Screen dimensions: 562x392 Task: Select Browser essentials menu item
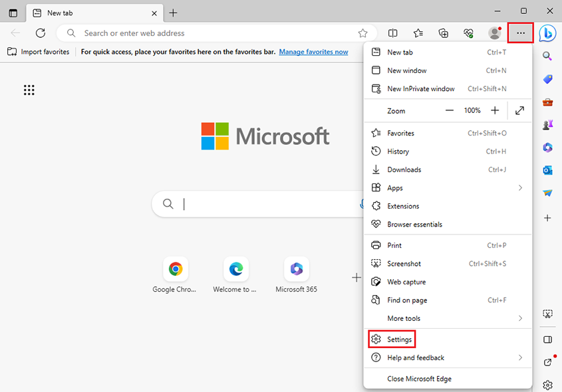[x=448, y=225]
